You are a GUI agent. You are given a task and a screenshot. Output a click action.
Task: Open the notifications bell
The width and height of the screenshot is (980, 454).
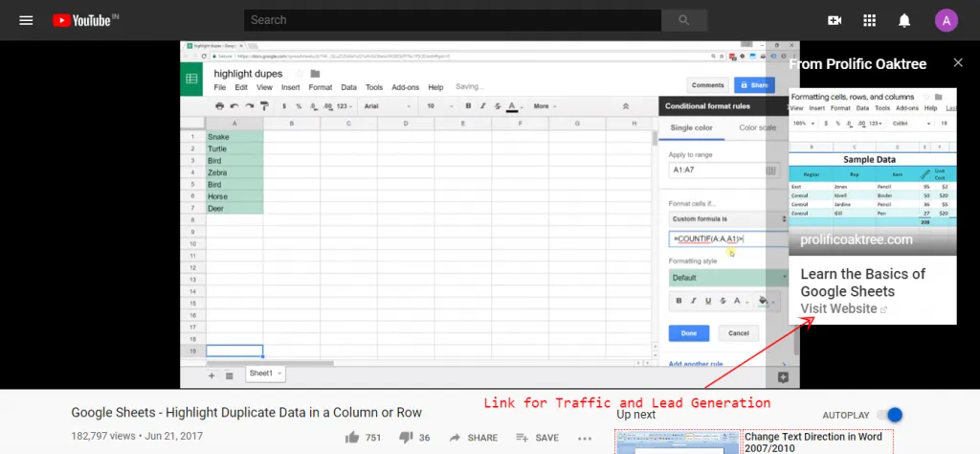tap(904, 21)
